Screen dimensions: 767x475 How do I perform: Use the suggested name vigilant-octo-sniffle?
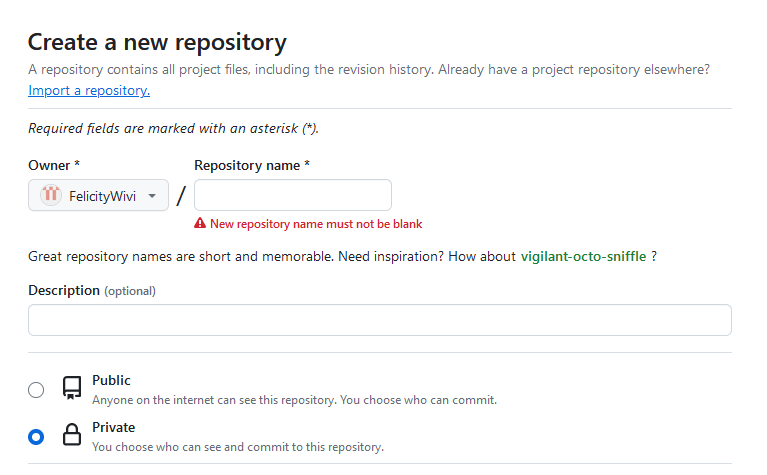[x=583, y=256]
